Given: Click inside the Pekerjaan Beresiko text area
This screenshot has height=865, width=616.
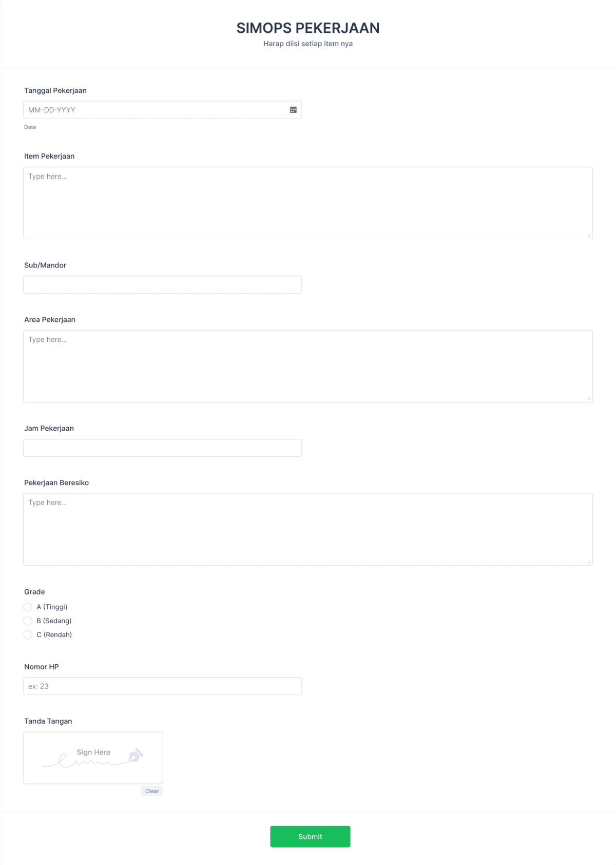Looking at the screenshot, I should (308, 529).
